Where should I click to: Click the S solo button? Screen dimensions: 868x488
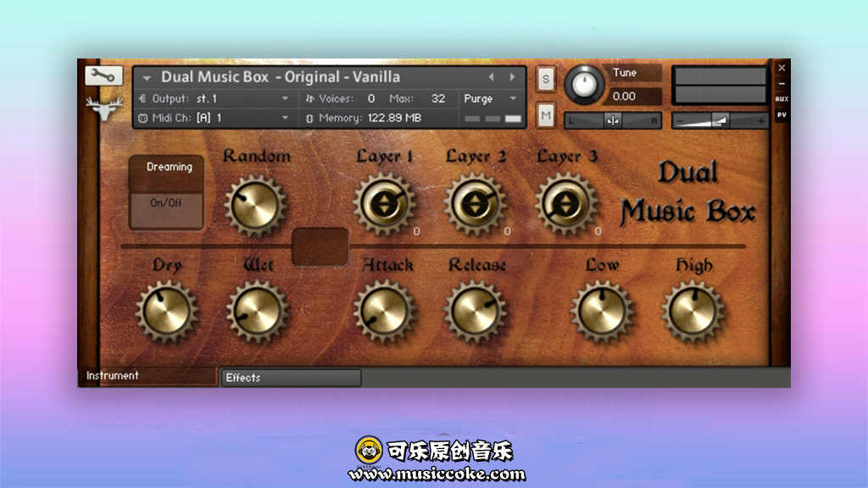tap(546, 80)
